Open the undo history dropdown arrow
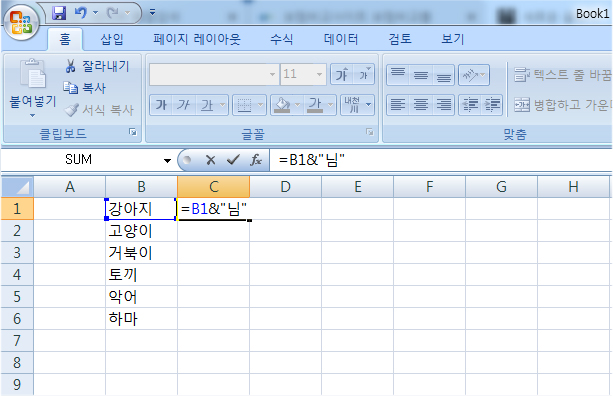The width and height of the screenshot is (613, 396). point(95,13)
